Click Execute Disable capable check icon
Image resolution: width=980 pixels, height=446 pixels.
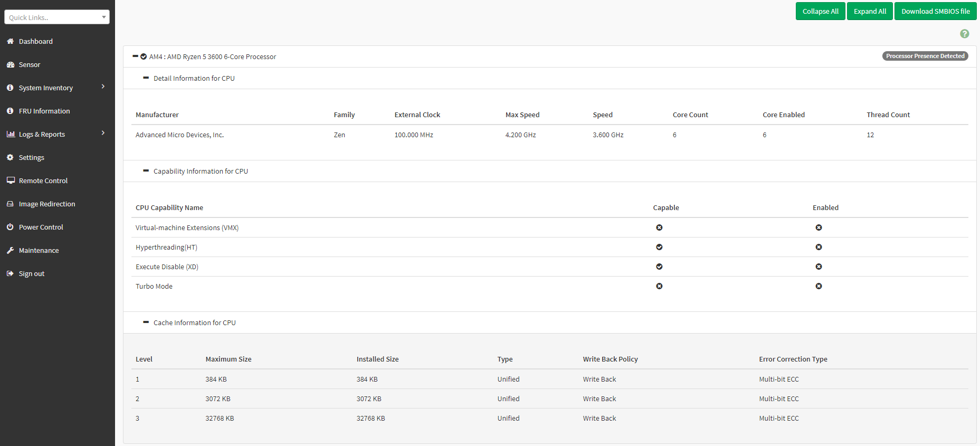(659, 267)
